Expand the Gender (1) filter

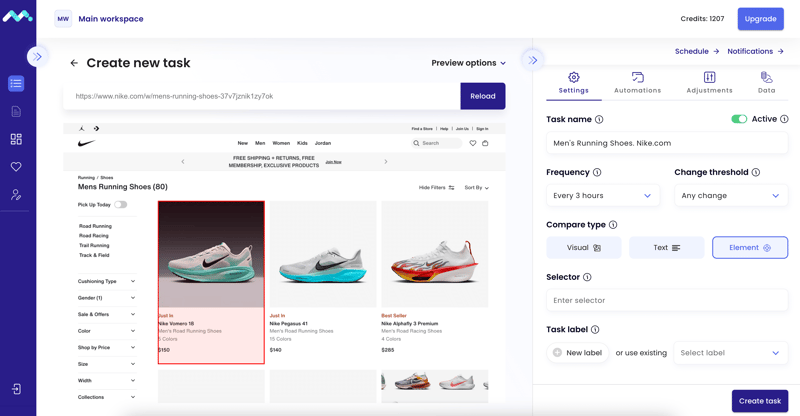[x=107, y=298]
